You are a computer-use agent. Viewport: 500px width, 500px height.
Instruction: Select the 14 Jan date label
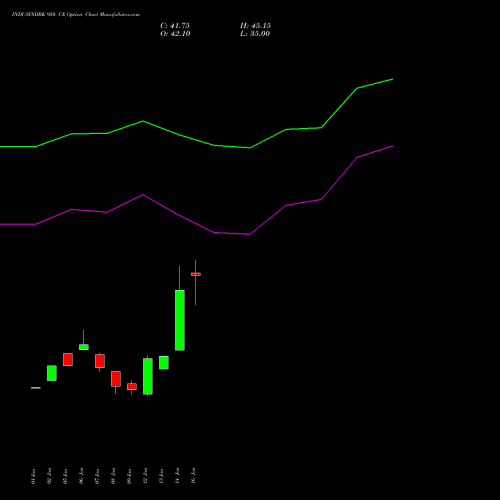click(x=177, y=476)
